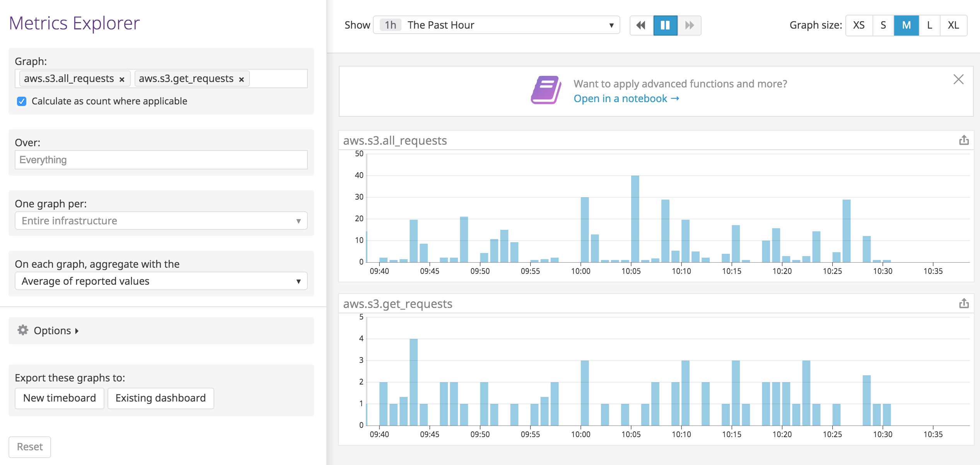This screenshot has height=465, width=980.
Task: Click the purple notebook icon
Action: point(546,90)
